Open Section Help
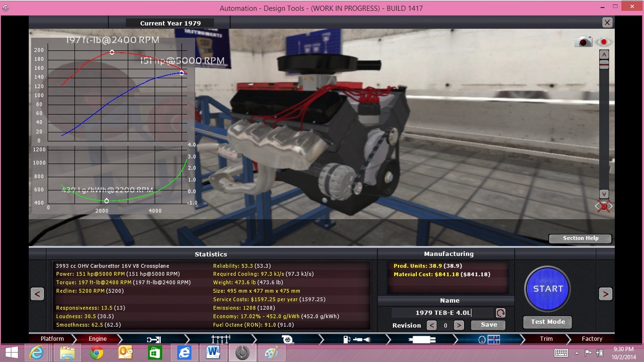The image size is (644, 362). (x=580, y=239)
